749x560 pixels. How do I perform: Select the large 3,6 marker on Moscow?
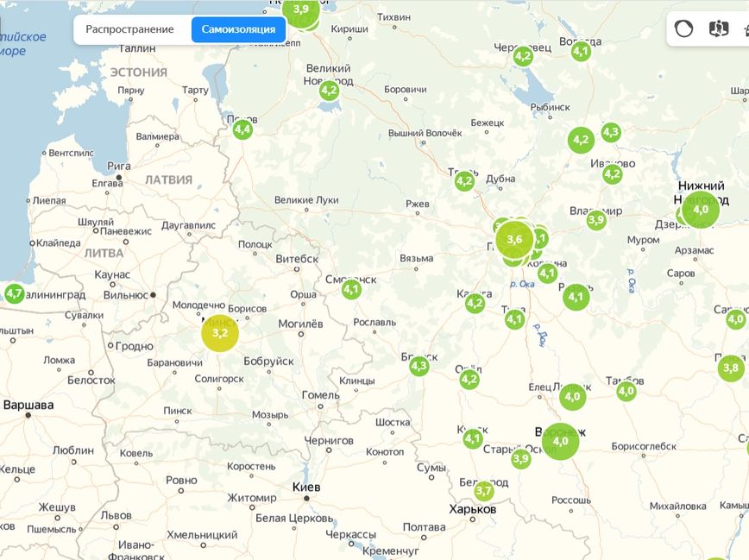pyautogui.click(x=514, y=239)
